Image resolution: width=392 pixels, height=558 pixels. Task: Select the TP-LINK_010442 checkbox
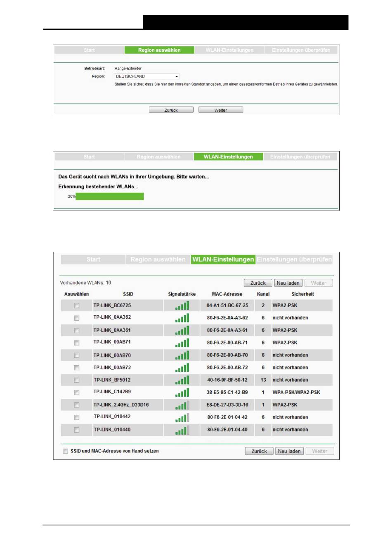click(x=76, y=418)
